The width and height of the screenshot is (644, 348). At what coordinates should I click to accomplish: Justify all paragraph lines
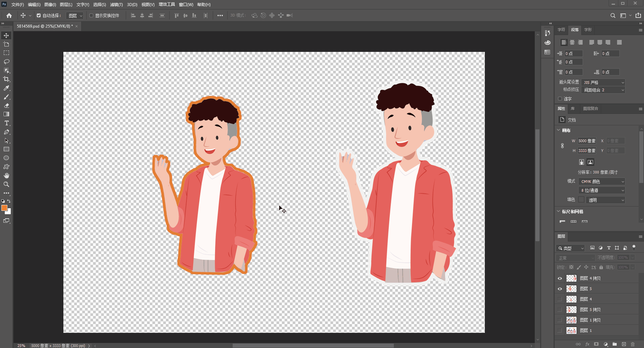tap(619, 42)
